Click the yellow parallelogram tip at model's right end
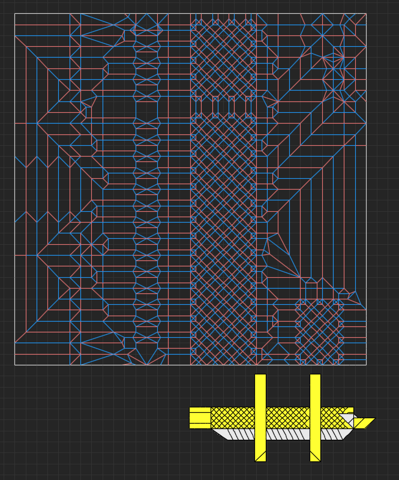 point(364,423)
